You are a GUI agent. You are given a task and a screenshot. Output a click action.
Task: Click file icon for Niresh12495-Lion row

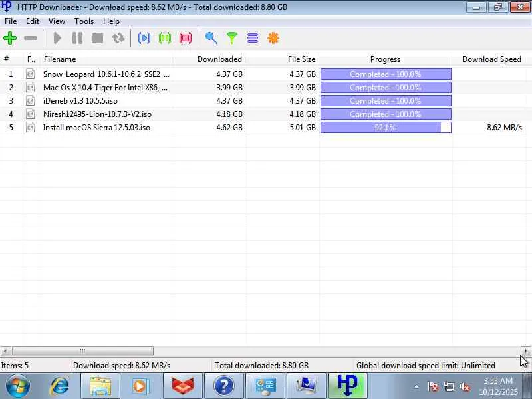click(30, 114)
